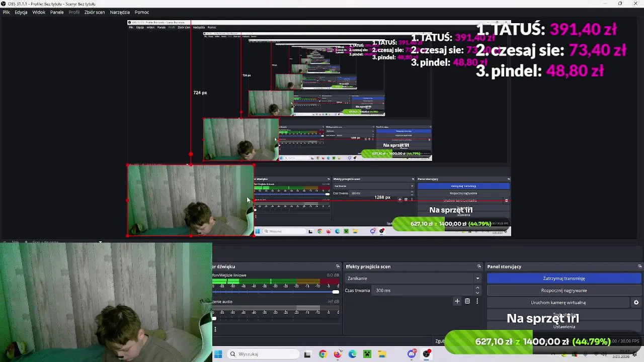Open the Windows Start menu
The image size is (644, 362).
click(218, 354)
